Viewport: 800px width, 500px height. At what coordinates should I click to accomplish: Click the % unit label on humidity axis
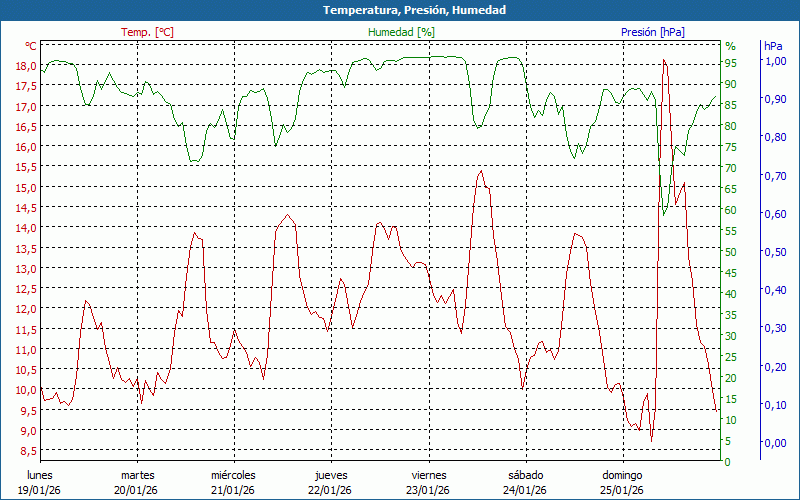[730, 46]
